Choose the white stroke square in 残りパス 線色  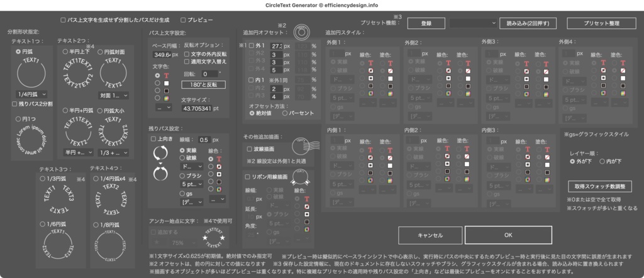click(x=219, y=174)
